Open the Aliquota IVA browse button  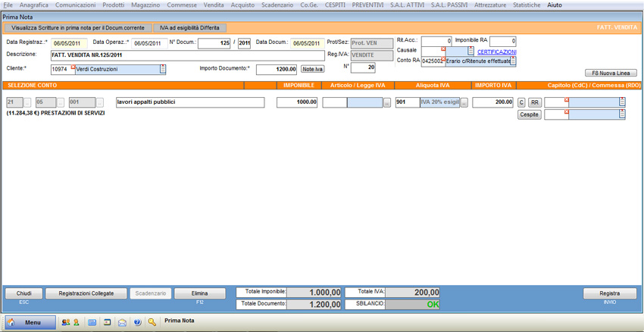pos(464,102)
